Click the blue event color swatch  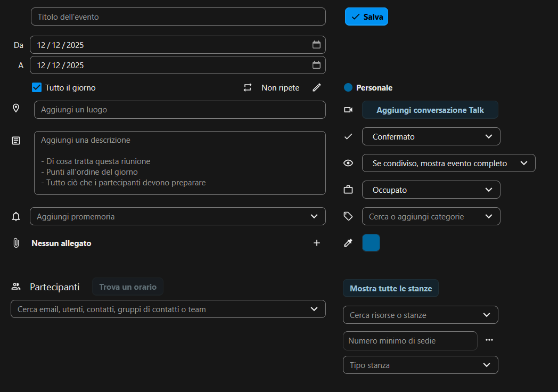[371, 243]
